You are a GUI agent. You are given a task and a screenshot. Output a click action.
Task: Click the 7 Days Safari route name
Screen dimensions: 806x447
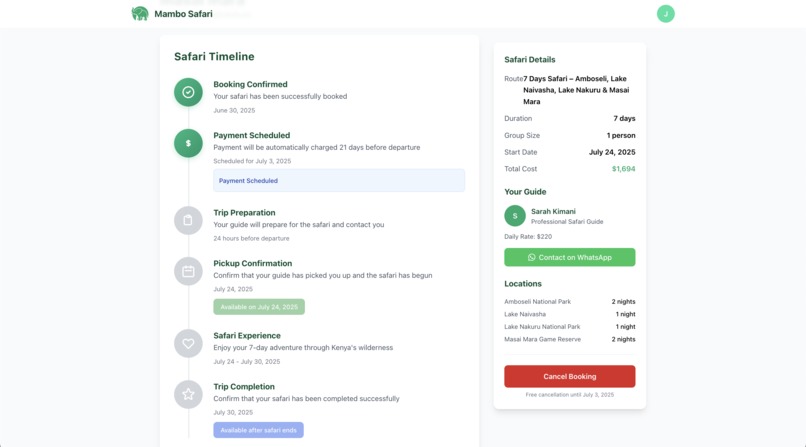click(576, 90)
